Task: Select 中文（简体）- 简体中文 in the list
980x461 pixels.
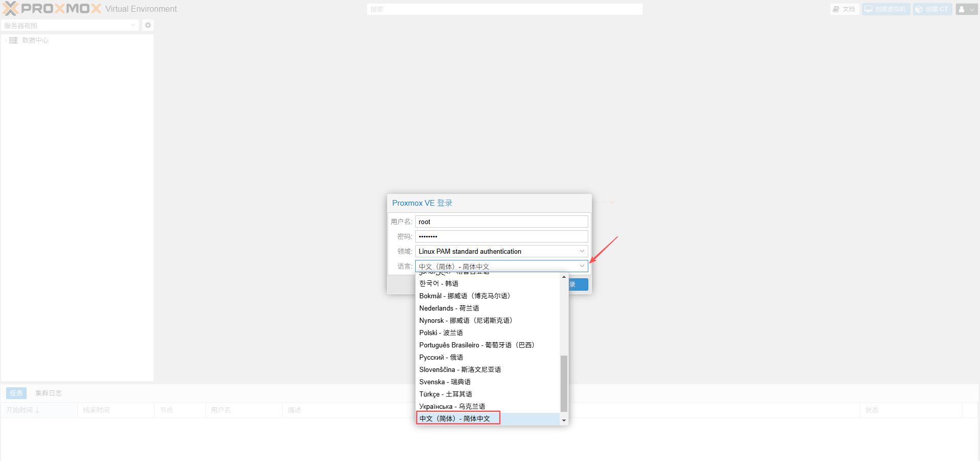Action: click(488, 419)
